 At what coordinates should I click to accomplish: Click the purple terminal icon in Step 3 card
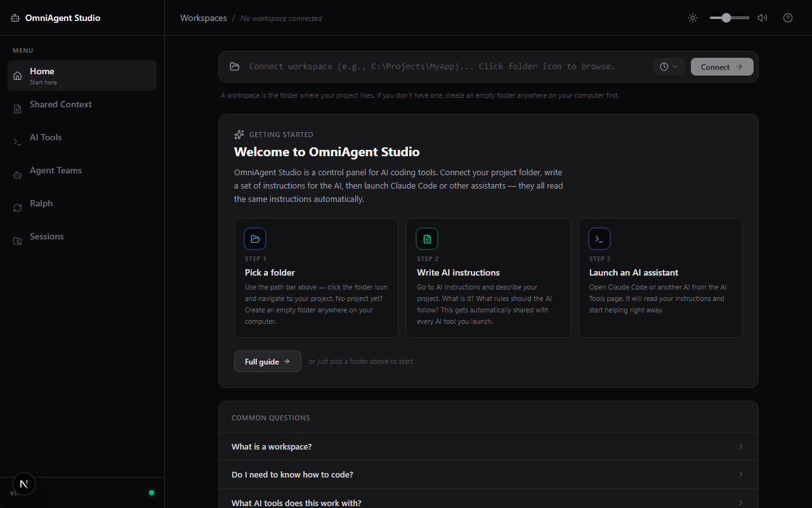[x=599, y=239]
